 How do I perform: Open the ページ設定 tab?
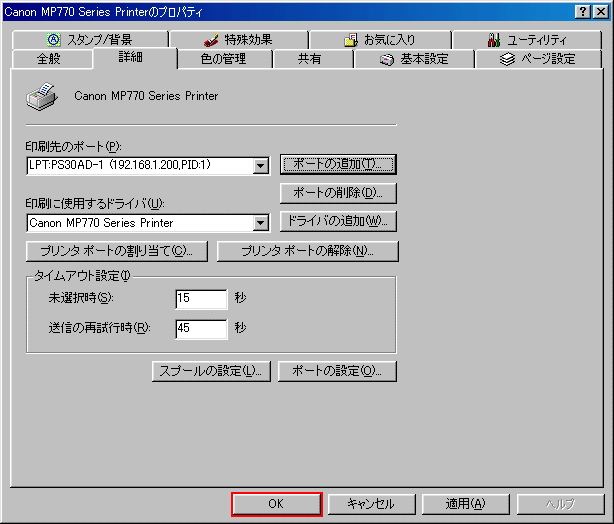point(538,59)
